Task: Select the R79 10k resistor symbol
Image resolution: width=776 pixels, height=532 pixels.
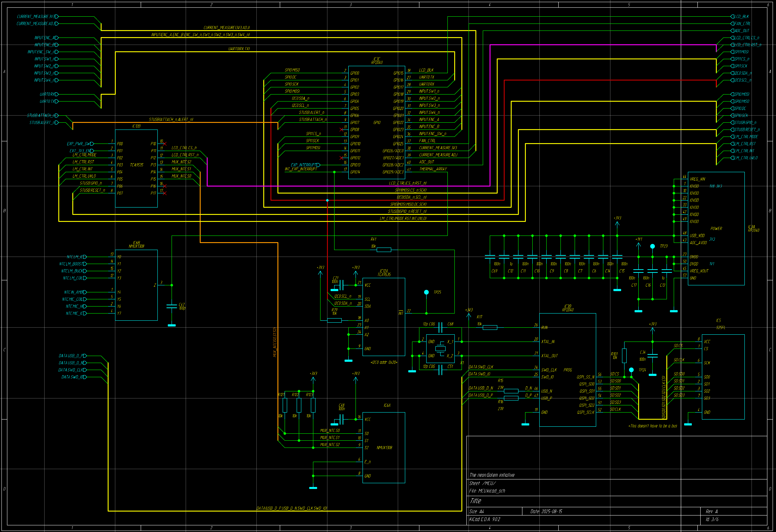Action: [334, 320]
